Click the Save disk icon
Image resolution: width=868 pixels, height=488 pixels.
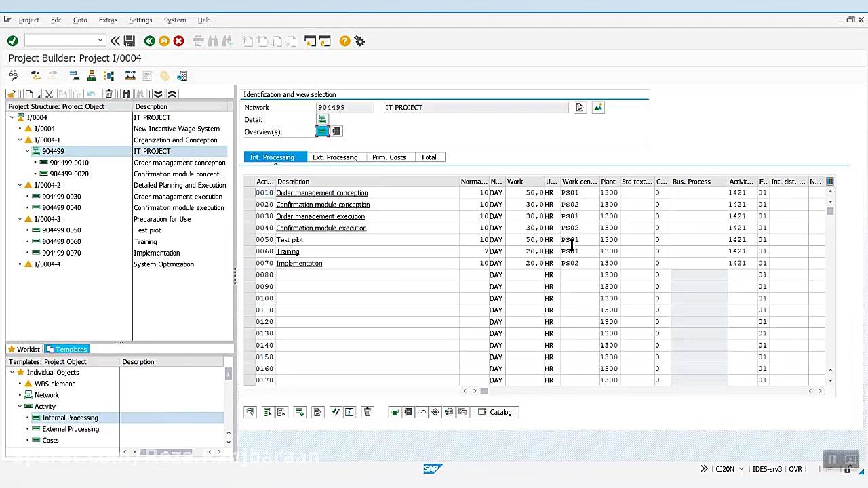pyautogui.click(x=130, y=41)
